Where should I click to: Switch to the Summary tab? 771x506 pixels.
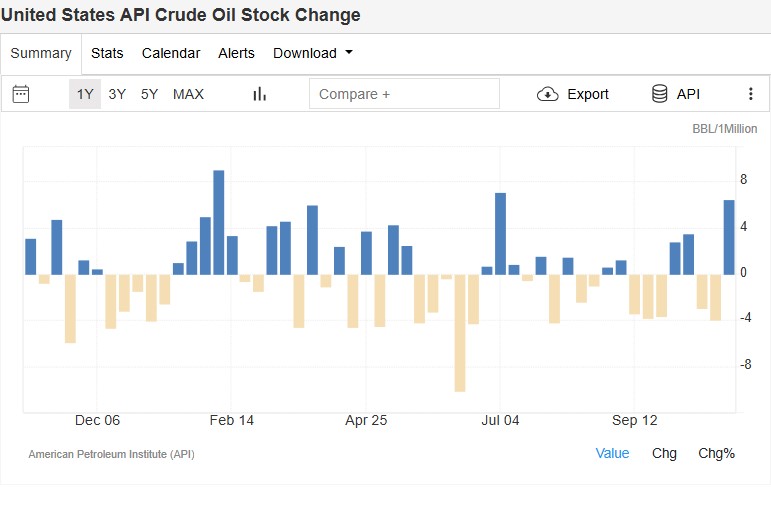click(x=41, y=53)
